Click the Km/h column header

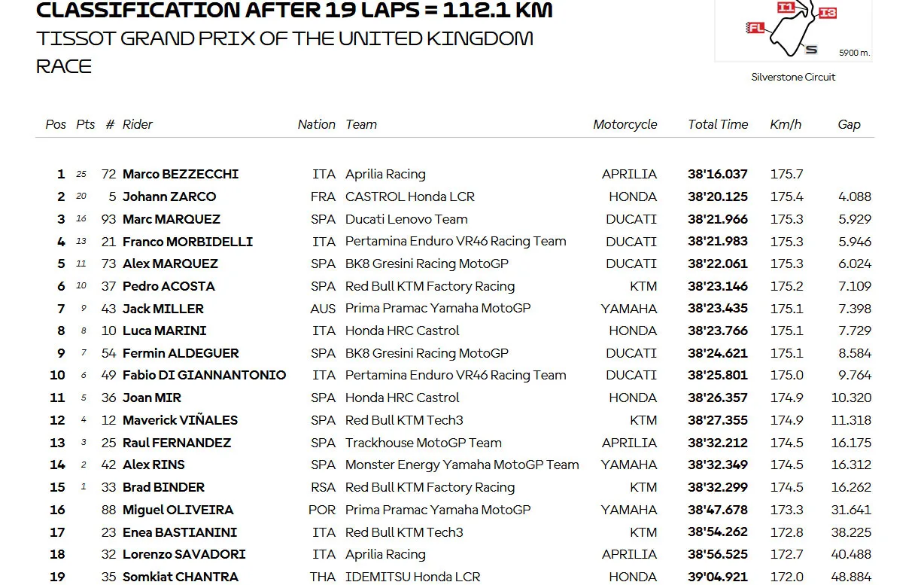coord(786,124)
